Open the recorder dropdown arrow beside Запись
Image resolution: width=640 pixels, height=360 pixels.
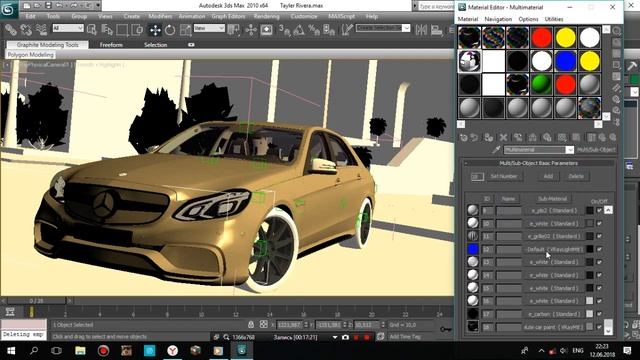(x=335, y=337)
